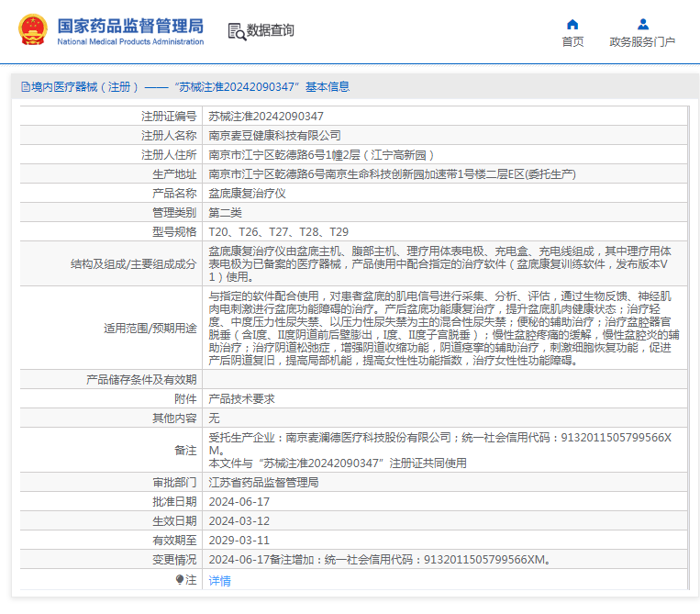The height and width of the screenshot is (614, 700).
Task: Select approval date 2024-06-17
Action: (239, 501)
